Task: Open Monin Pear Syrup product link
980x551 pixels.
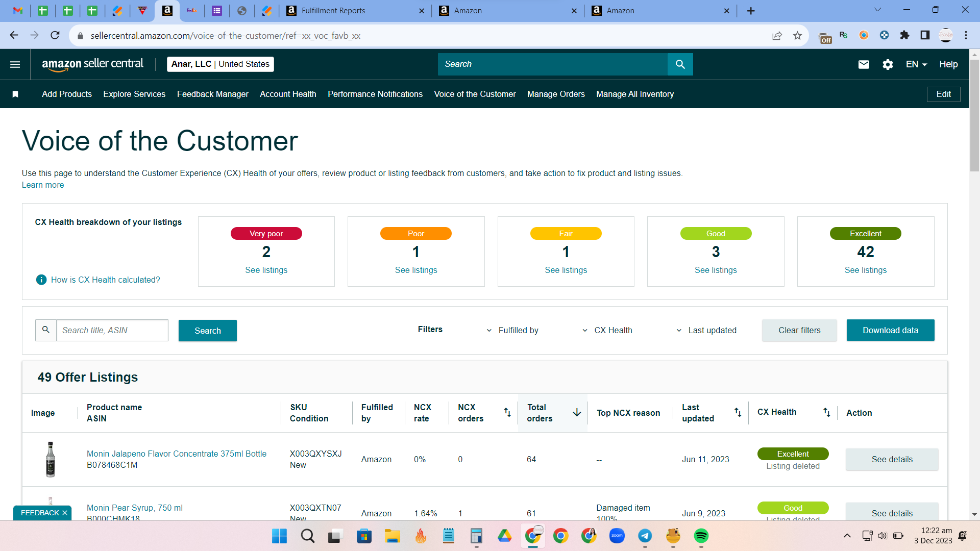Action: (x=135, y=508)
